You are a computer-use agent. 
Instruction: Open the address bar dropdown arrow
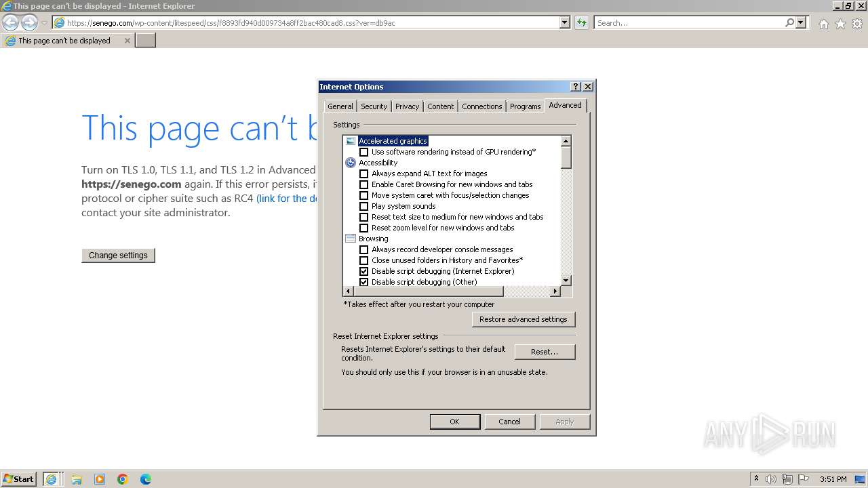[x=564, y=22]
